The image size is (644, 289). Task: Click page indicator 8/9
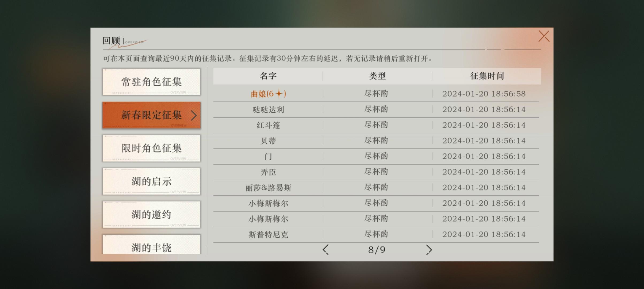coord(377,250)
